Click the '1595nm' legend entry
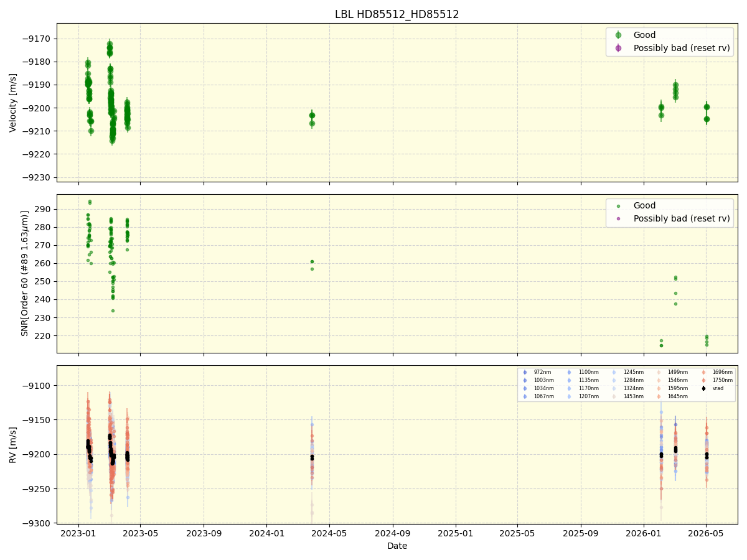 (677, 388)
